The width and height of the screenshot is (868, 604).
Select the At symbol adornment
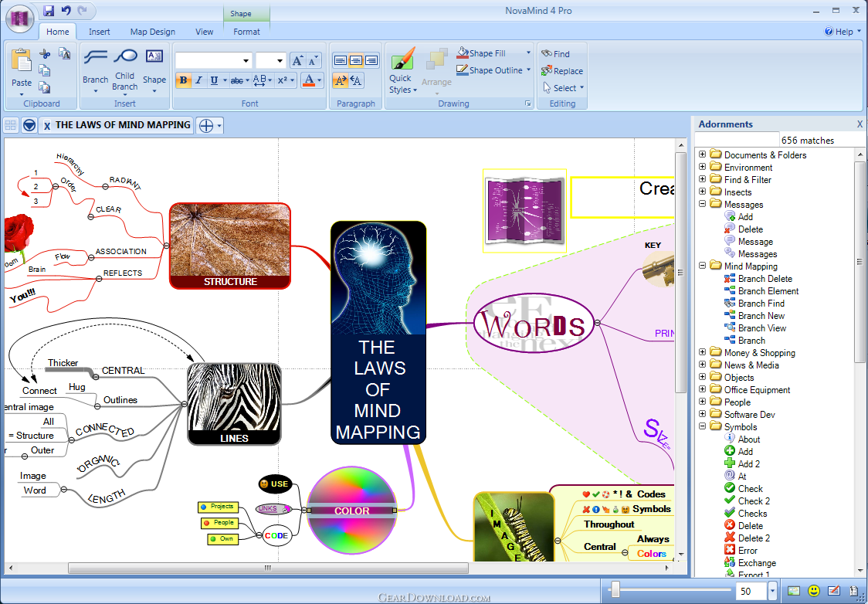pyautogui.click(x=735, y=476)
